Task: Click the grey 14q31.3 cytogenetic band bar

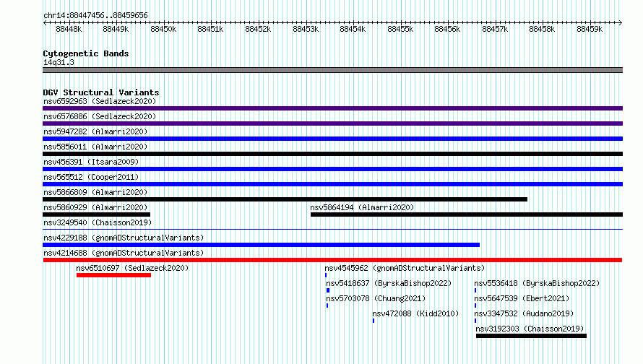Action: pos(332,70)
